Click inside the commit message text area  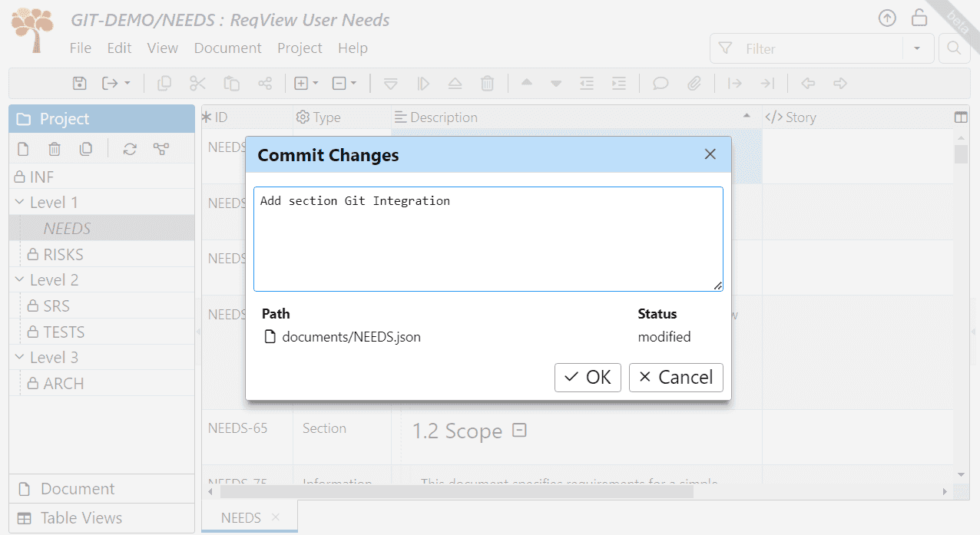tap(488, 239)
